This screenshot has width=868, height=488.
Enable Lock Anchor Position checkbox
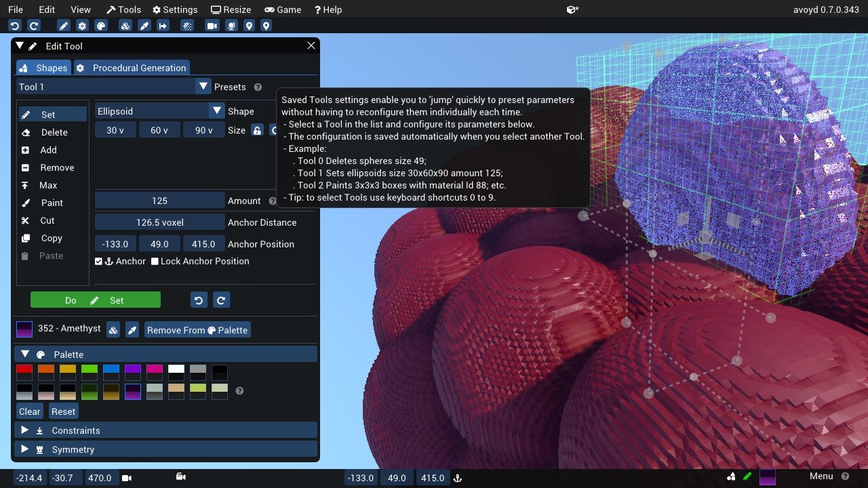pos(155,262)
